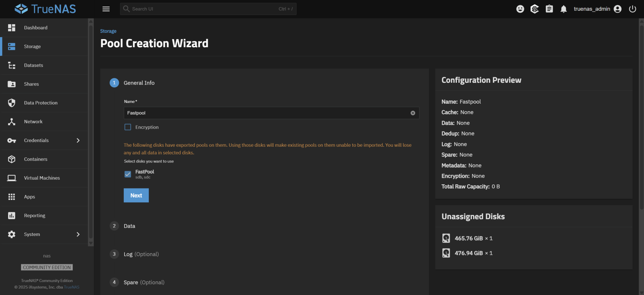Open the Datasets page

coord(34,66)
